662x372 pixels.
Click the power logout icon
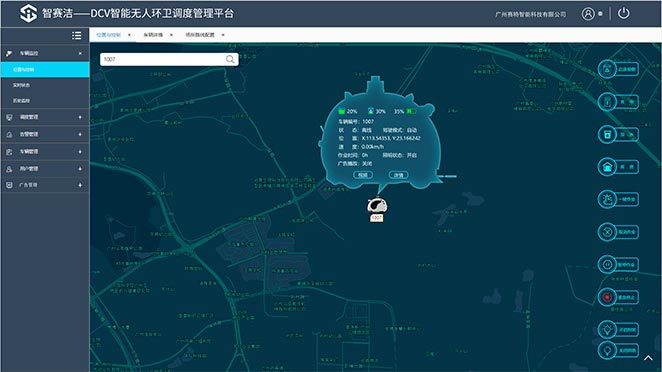click(x=624, y=13)
